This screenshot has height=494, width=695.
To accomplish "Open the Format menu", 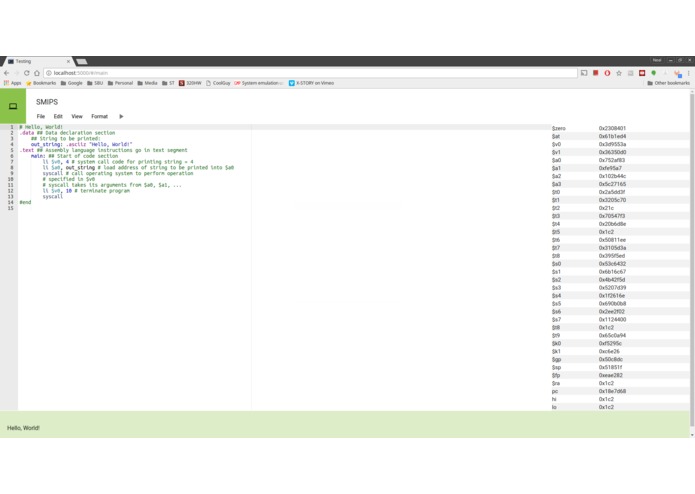I will 99,117.
